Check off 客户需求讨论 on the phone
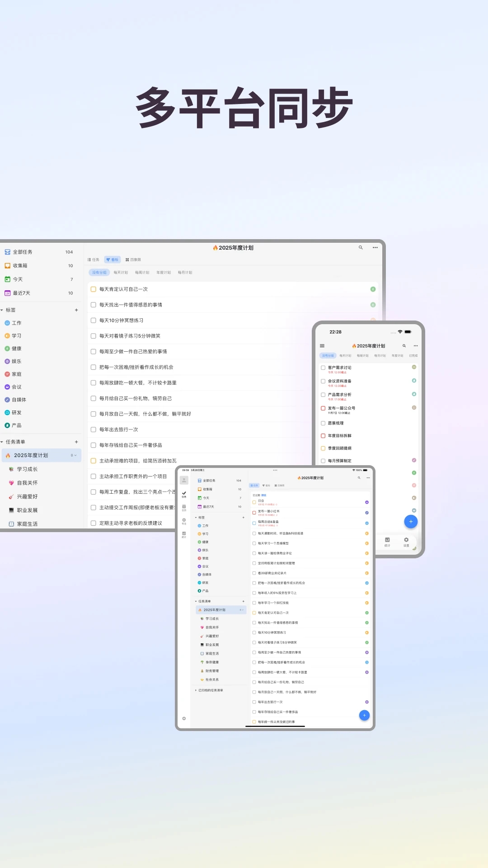488x868 pixels. click(323, 368)
